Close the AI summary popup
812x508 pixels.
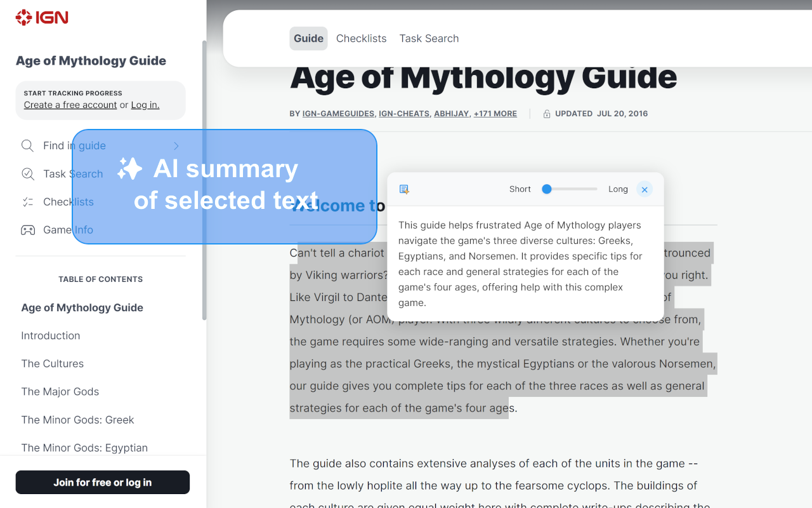pyautogui.click(x=645, y=189)
